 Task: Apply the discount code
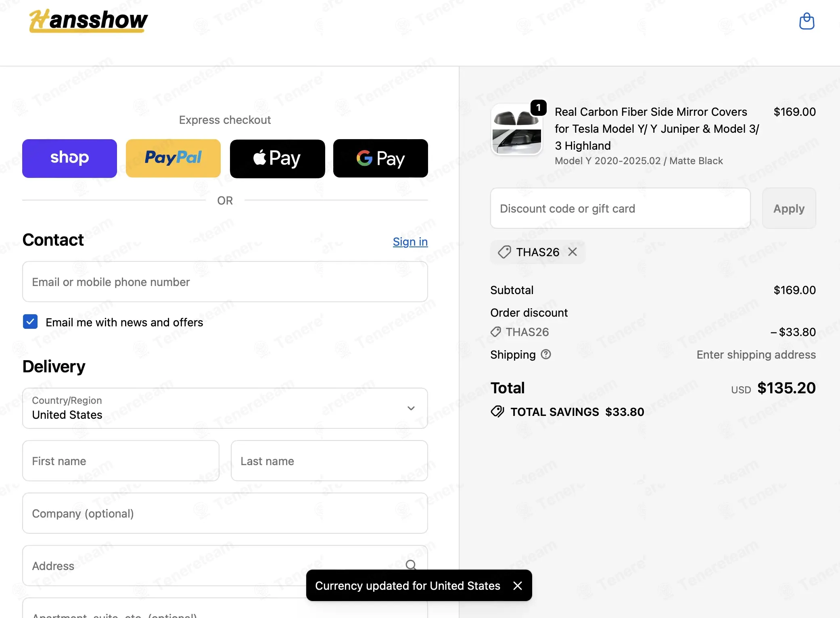pyautogui.click(x=789, y=208)
